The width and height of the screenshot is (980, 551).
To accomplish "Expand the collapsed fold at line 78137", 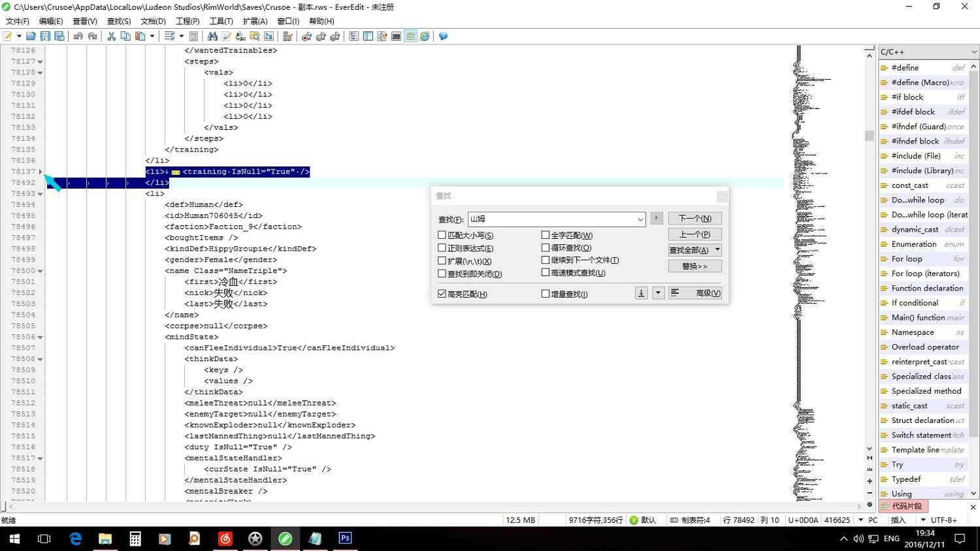I will [x=41, y=172].
